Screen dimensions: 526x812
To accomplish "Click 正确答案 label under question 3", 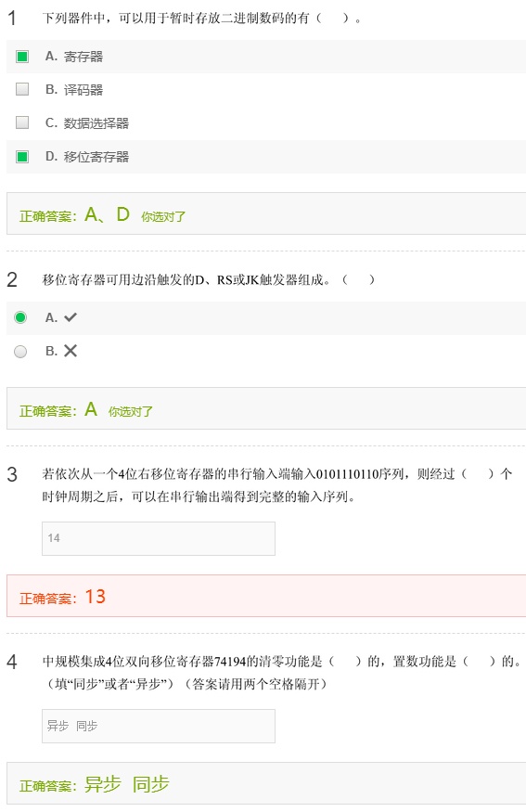I will point(48,599).
